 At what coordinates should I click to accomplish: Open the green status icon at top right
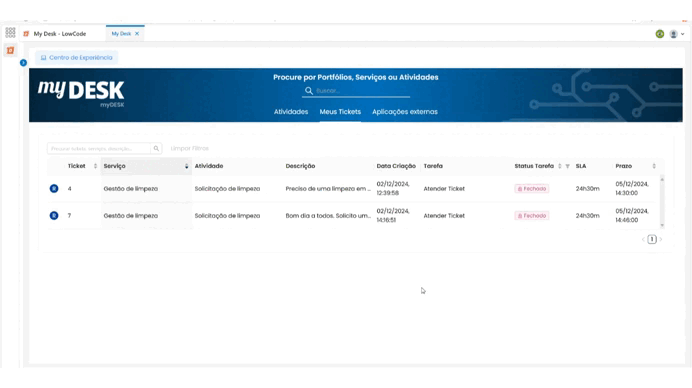point(660,34)
